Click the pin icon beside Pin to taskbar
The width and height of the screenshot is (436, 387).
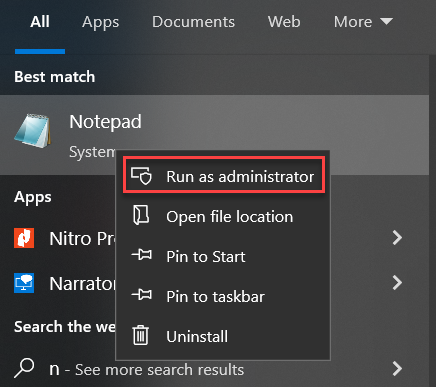coord(142,295)
